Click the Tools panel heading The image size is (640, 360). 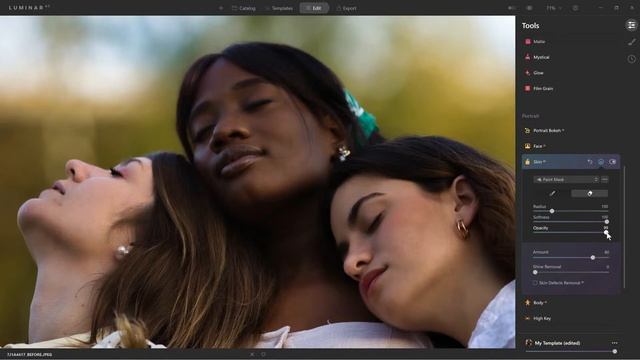click(x=530, y=26)
